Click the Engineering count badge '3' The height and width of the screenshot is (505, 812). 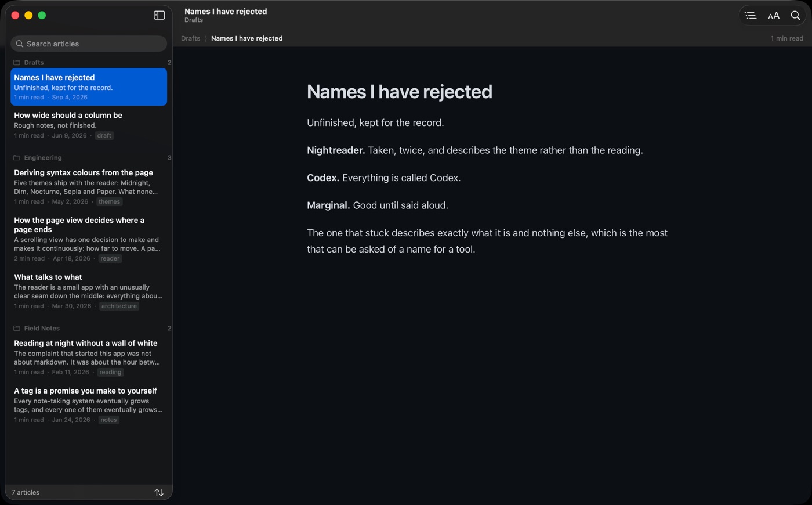point(169,157)
